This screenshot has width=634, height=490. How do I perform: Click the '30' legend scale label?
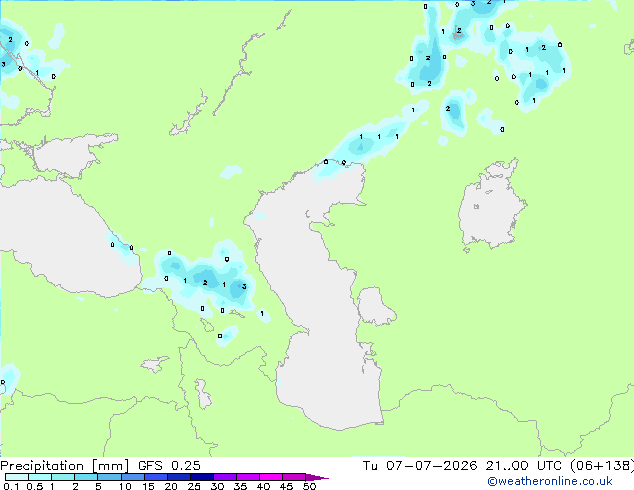tap(217, 486)
